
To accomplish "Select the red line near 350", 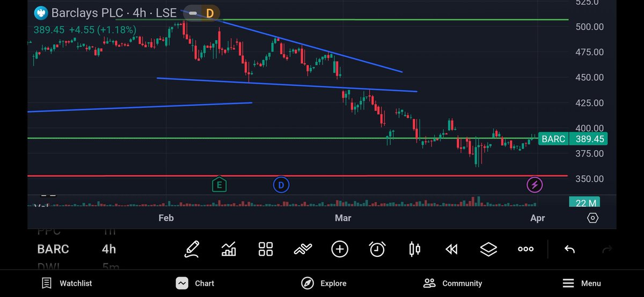I will point(297,176).
